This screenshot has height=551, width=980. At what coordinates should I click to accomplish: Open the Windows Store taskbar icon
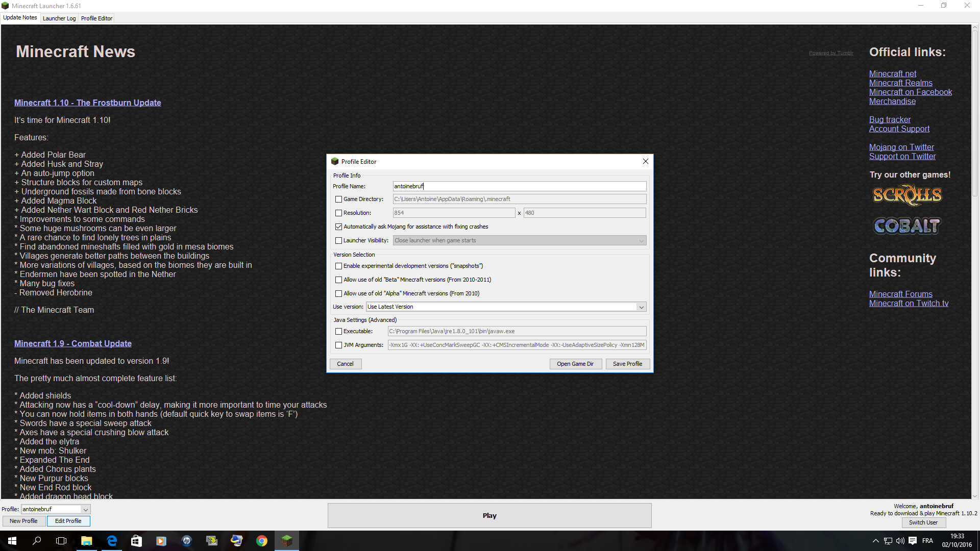pos(136,541)
